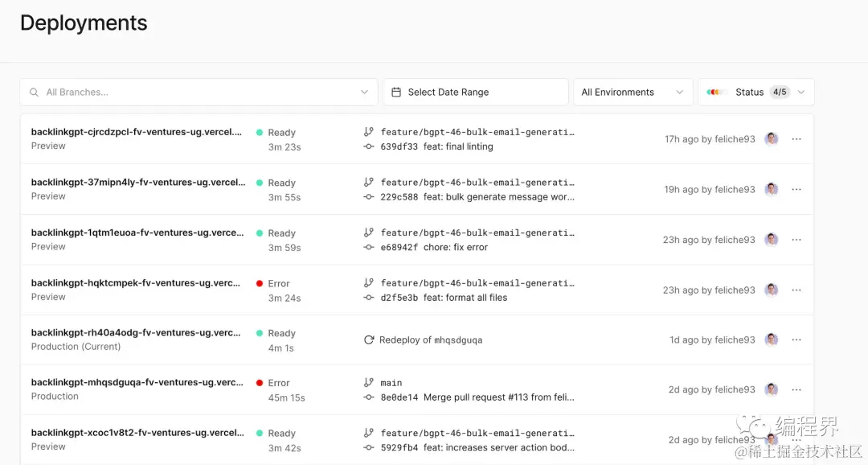
Task: Click commit icon beside d2f5e3b
Action: (x=369, y=297)
